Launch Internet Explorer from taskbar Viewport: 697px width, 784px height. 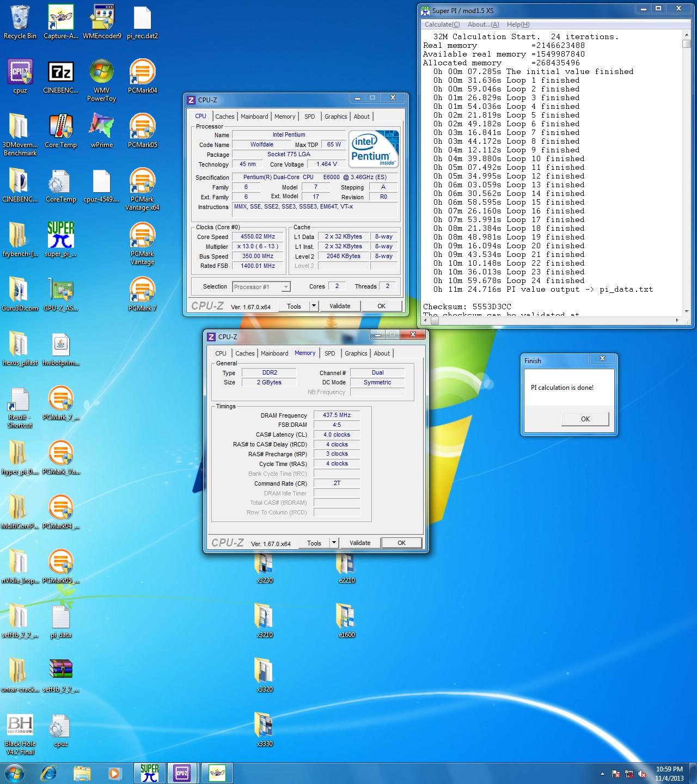[x=50, y=773]
